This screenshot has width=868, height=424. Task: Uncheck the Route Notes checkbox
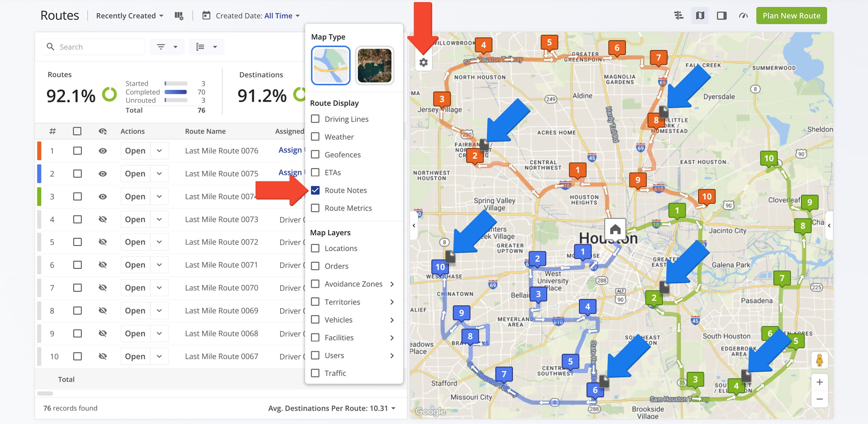coord(315,190)
